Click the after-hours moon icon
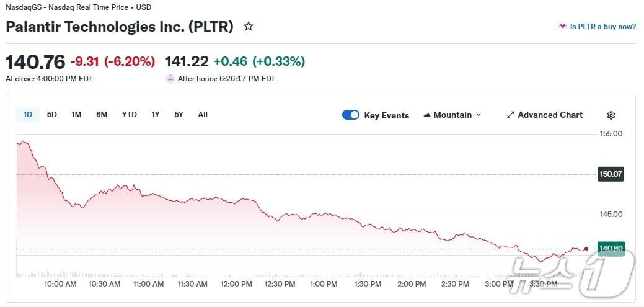The height and width of the screenshot is (307, 644). pyautogui.click(x=170, y=79)
